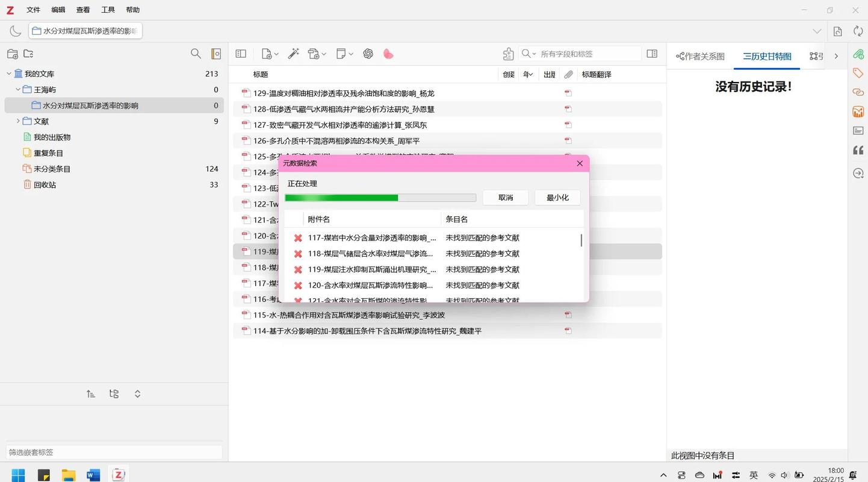Click 取消 in the metadata retrieval dialog
The height and width of the screenshot is (482, 868).
506,198
